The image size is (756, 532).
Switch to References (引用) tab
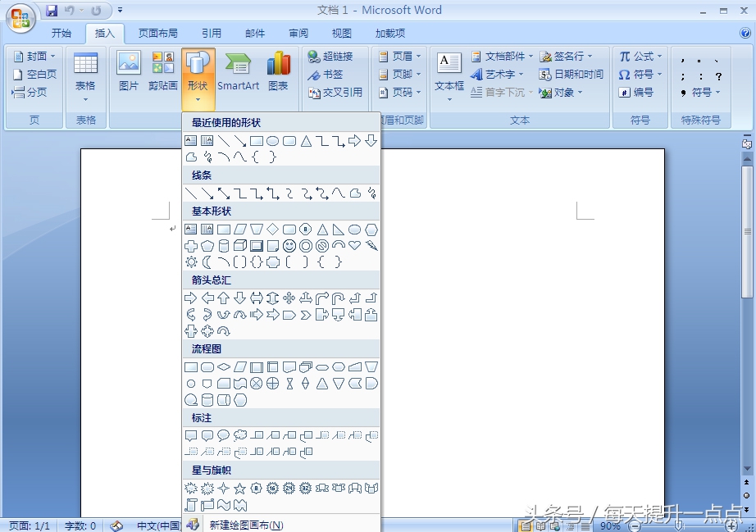pyautogui.click(x=212, y=33)
